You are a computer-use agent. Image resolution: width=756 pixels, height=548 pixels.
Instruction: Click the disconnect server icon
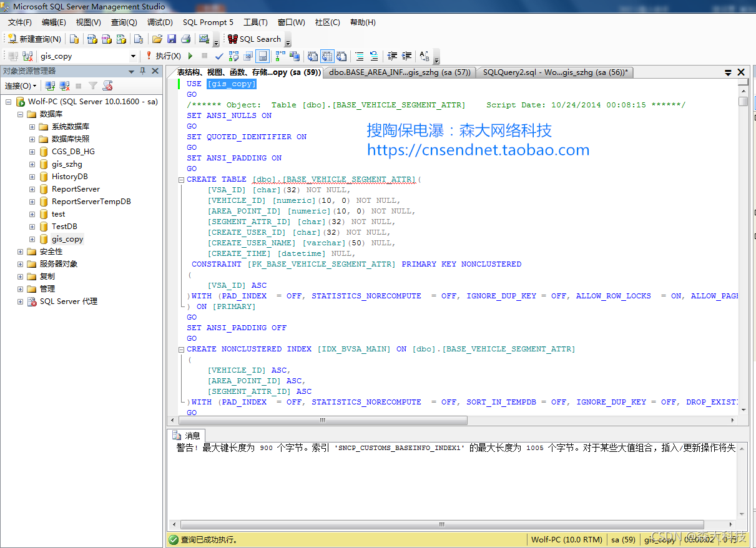[64, 86]
